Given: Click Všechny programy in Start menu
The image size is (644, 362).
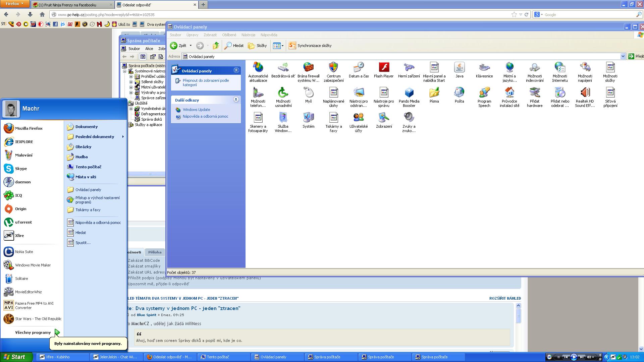Looking at the screenshot, I should click(x=33, y=333).
